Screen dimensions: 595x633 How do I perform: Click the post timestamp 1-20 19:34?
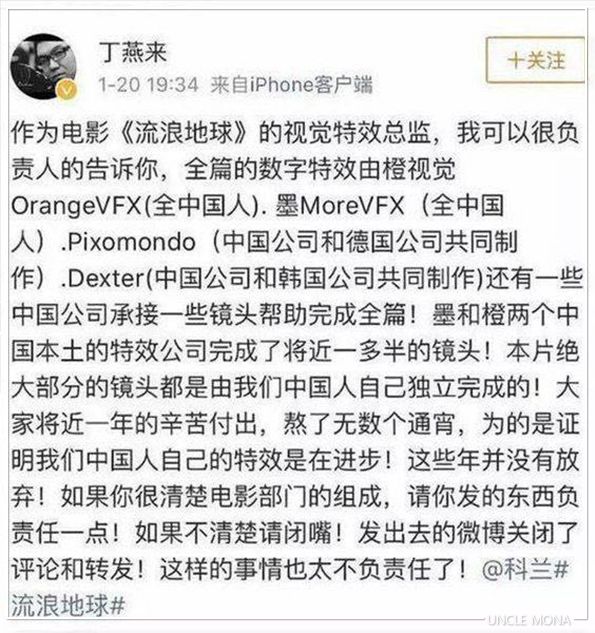pos(148,85)
